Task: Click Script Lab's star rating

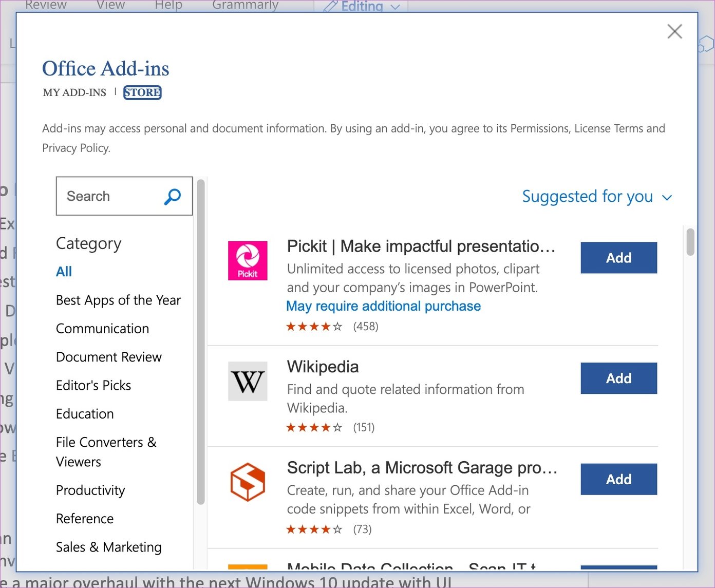Action: click(313, 528)
